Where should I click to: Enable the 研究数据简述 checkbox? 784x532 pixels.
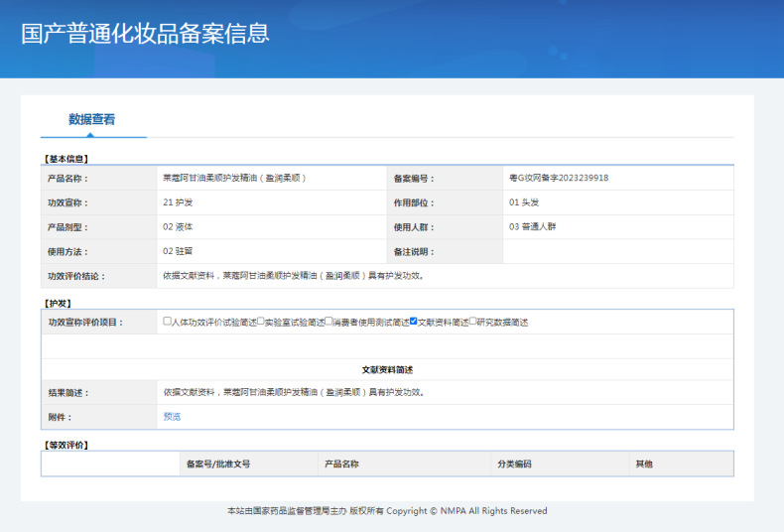pyautogui.click(x=472, y=321)
